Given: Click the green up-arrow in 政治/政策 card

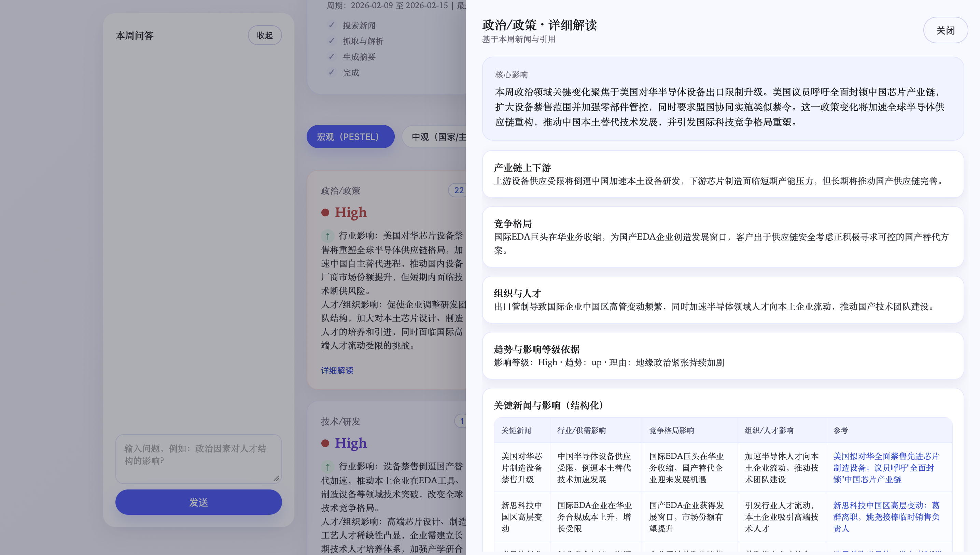Looking at the screenshot, I should click(x=327, y=236).
